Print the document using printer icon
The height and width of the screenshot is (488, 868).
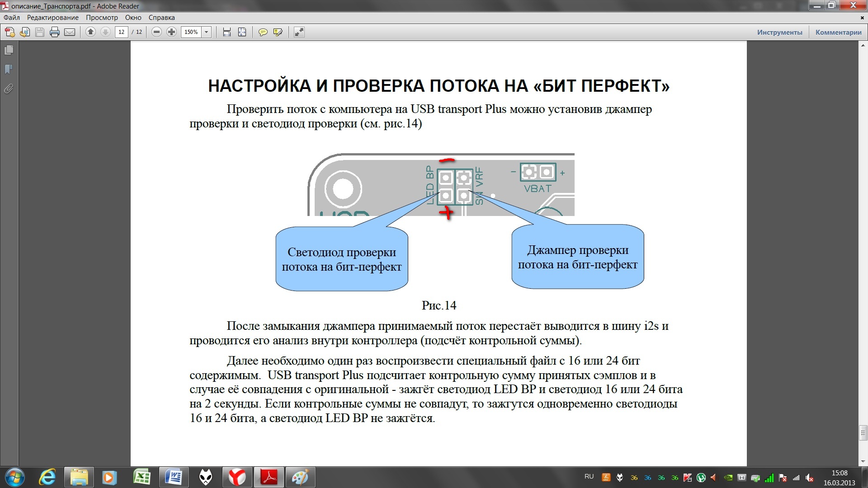55,32
